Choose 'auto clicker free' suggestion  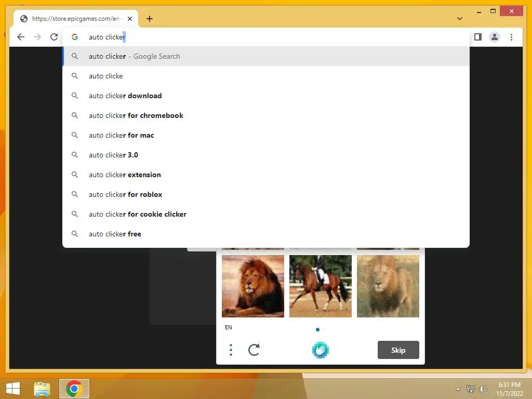coord(266,234)
